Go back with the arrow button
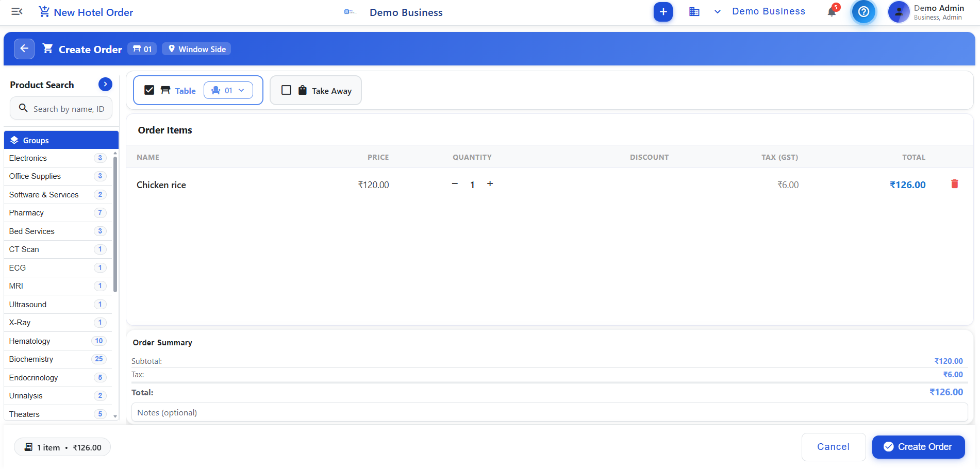 [x=24, y=49]
